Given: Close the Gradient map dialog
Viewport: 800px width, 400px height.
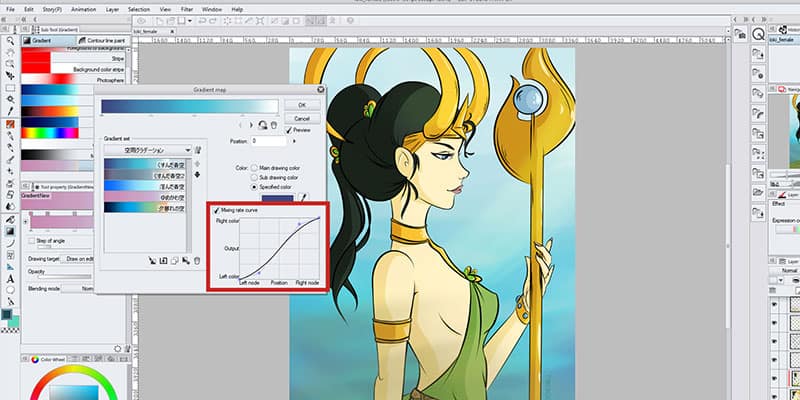Looking at the screenshot, I should [320, 89].
